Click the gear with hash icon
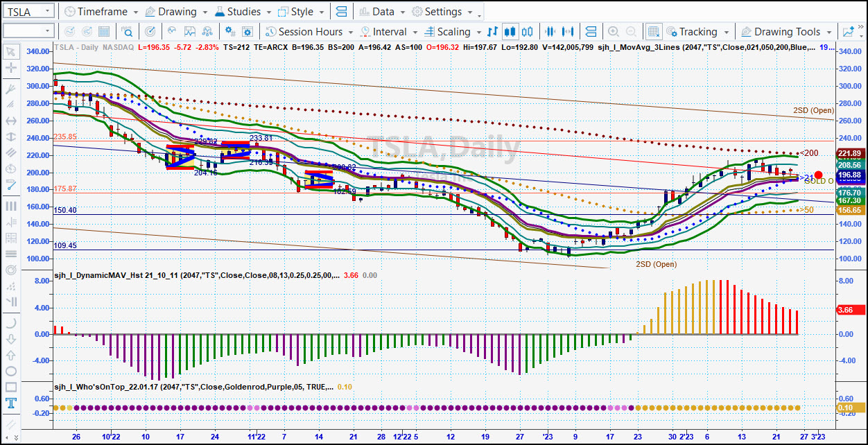The image size is (868, 445). [230, 31]
